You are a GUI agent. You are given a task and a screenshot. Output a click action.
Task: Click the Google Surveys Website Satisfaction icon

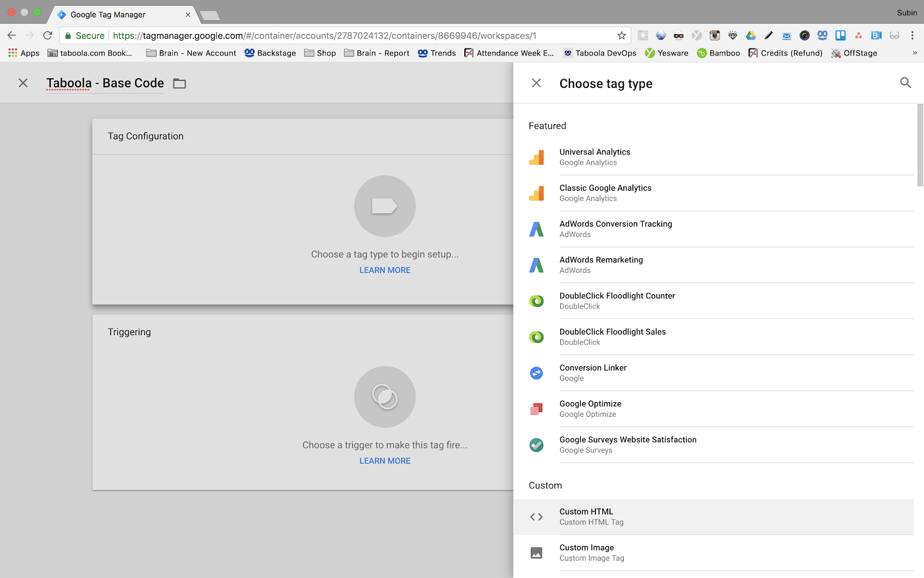[536, 444]
